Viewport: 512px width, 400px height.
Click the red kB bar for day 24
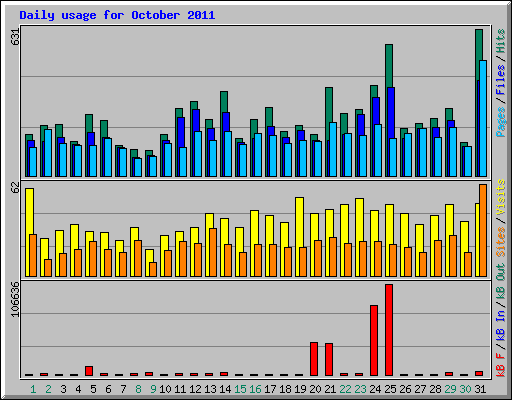point(374,340)
